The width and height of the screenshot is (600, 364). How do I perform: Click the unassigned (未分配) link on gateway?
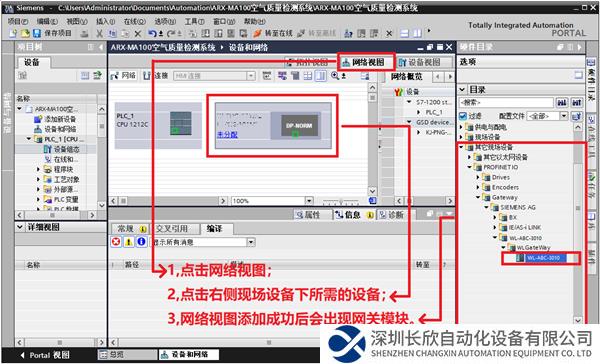pyautogui.click(x=227, y=134)
